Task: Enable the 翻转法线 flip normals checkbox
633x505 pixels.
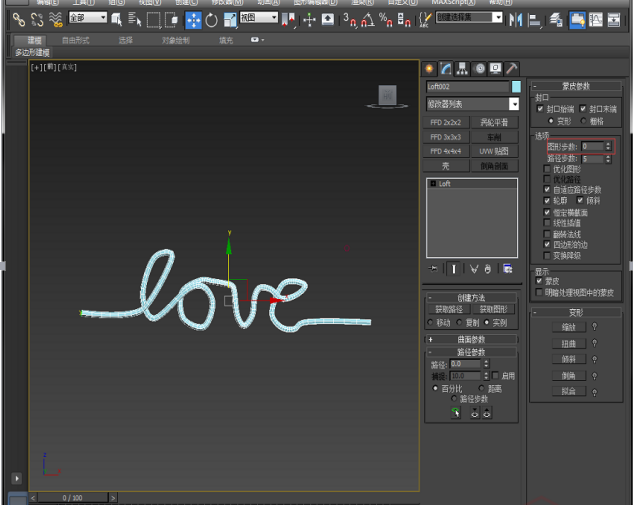Action: (x=547, y=234)
